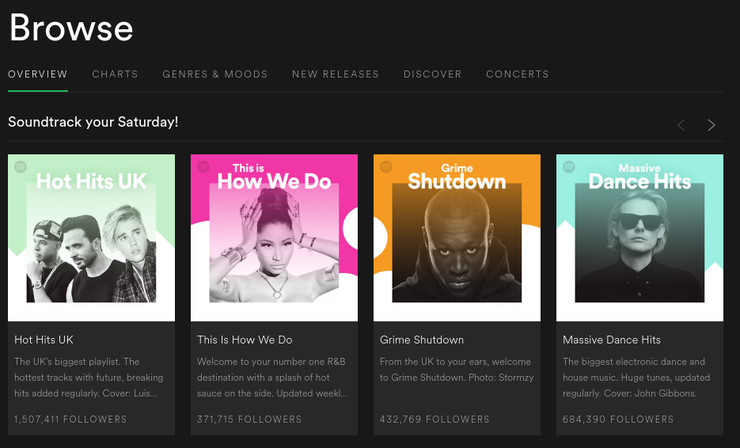
Task: Click Grime Shutdown description mentioning Stormzy
Action: 457,370
